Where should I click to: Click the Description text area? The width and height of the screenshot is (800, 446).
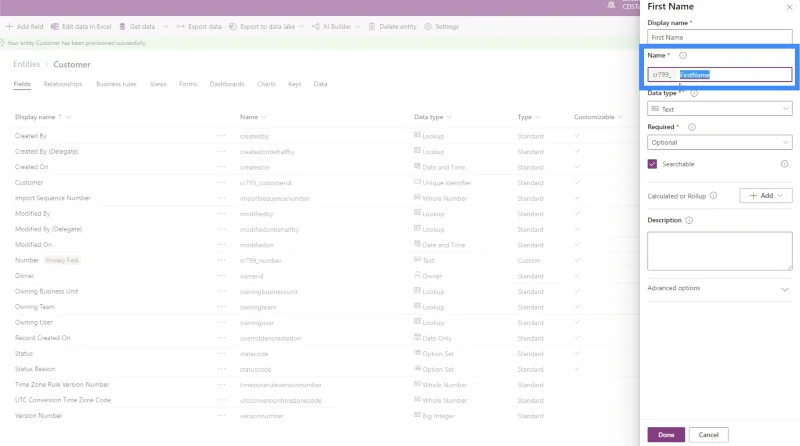pos(719,251)
